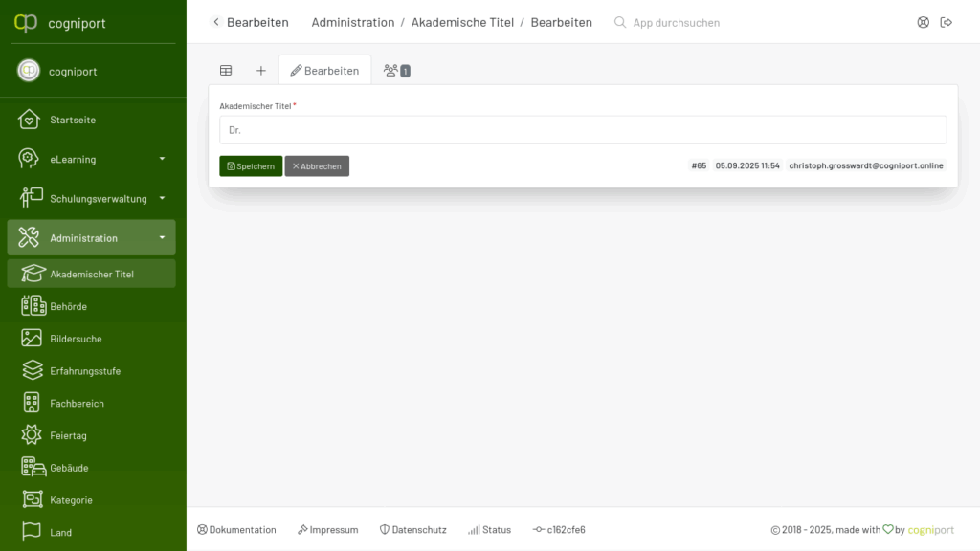Click the plus icon to add new title
980x551 pixels.
click(x=260, y=71)
